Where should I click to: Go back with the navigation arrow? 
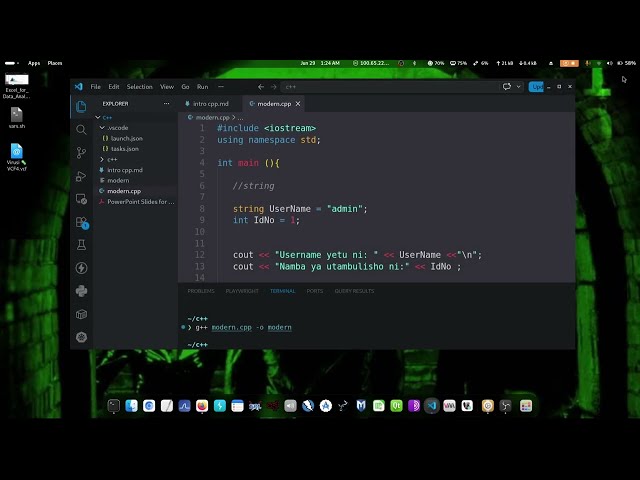pyautogui.click(x=261, y=87)
